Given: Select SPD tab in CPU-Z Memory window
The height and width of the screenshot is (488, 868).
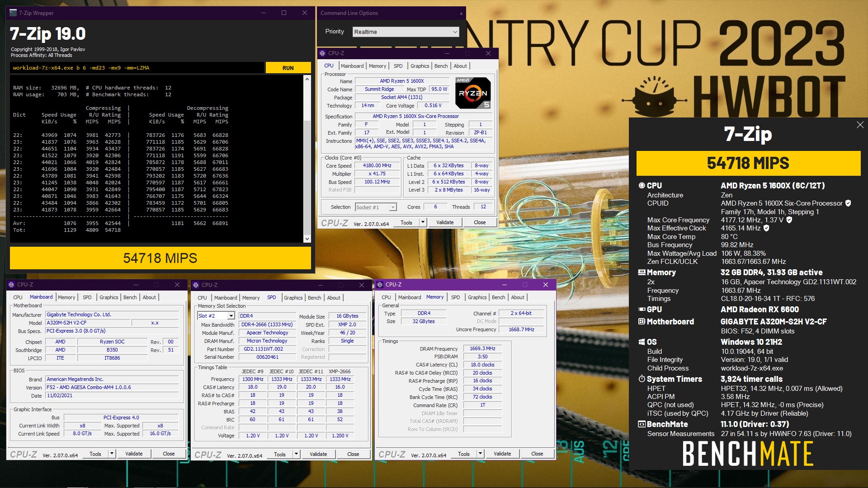Looking at the screenshot, I should click(x=456, y=297).
